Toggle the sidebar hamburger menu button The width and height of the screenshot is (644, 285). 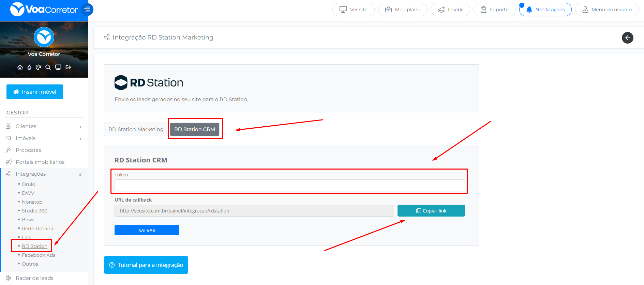coord(87,10)
